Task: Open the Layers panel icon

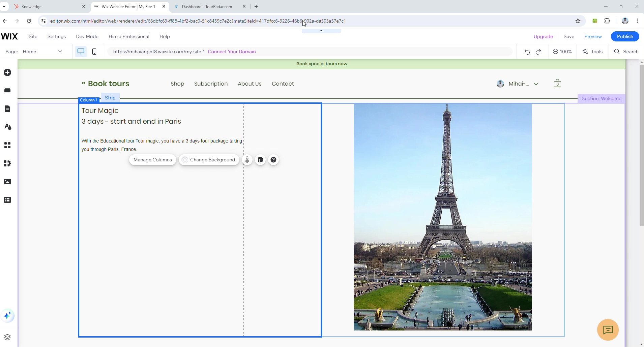Action: (7, 337)
